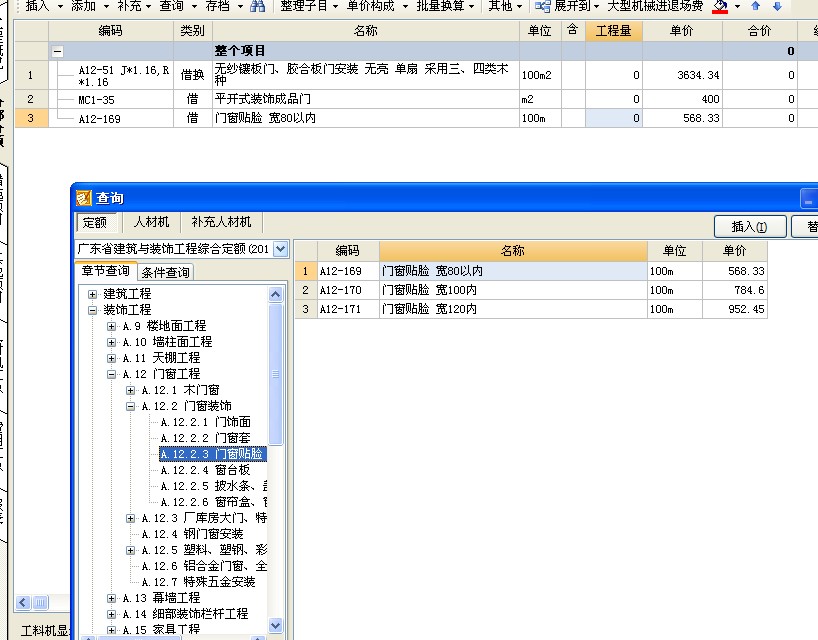818x640 pixels.
Task: Expand A.14 细部装饰栏杆工程 node
Action: tap(111, 614)
